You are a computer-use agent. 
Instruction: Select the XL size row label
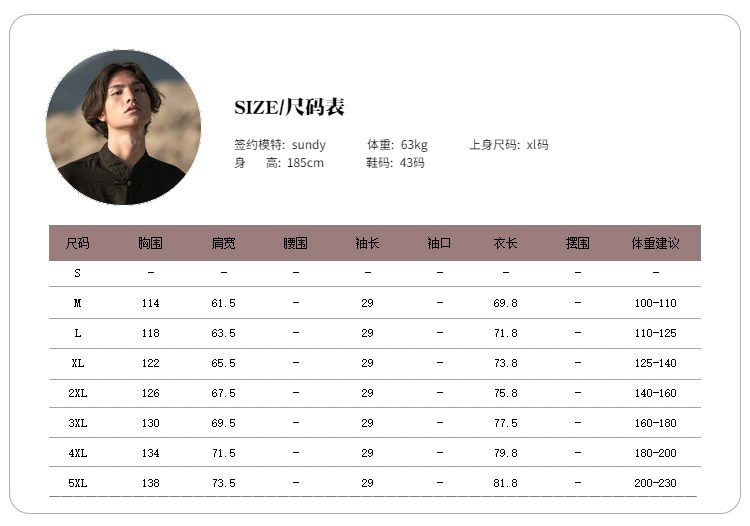[77, 363]
